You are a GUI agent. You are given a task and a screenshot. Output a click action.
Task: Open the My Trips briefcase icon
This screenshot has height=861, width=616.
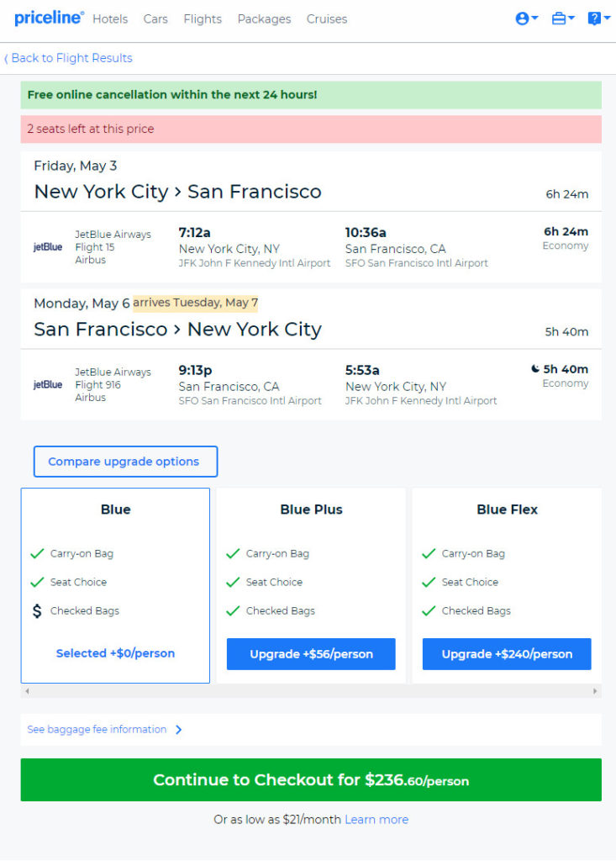point(559,18)
